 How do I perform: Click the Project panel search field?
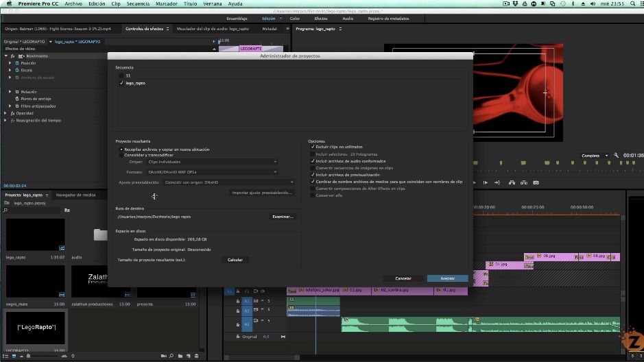coord(34,210)
